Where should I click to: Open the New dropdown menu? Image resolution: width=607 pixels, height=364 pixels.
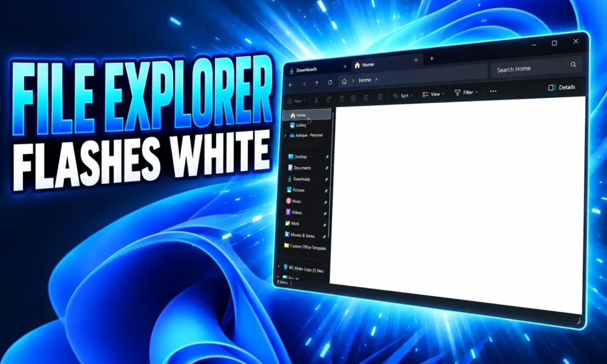click(297, 101)
